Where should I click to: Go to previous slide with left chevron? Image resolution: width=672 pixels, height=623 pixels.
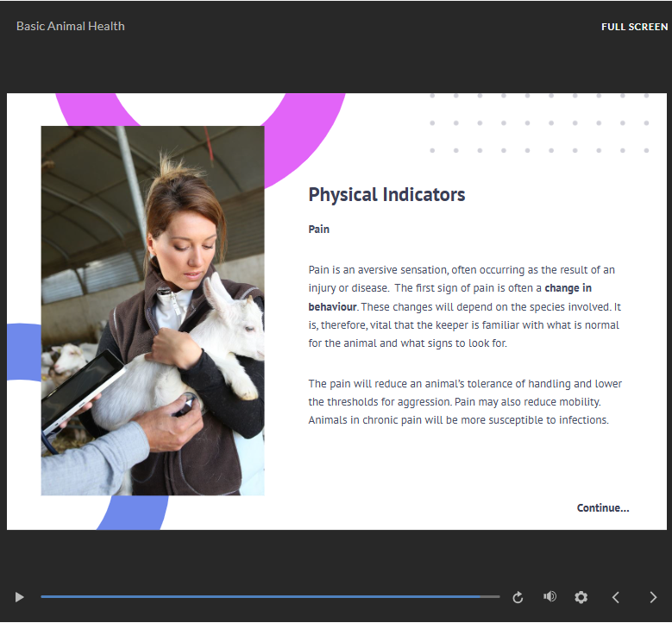point(616,597)
